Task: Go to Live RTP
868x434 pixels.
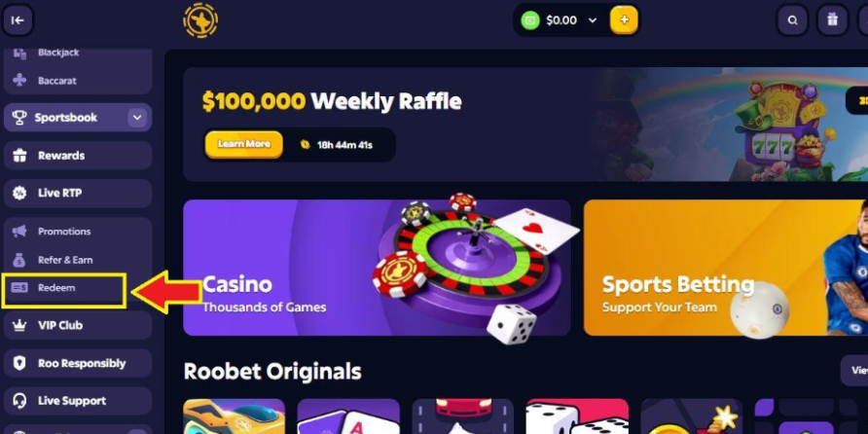Action: 78,193
